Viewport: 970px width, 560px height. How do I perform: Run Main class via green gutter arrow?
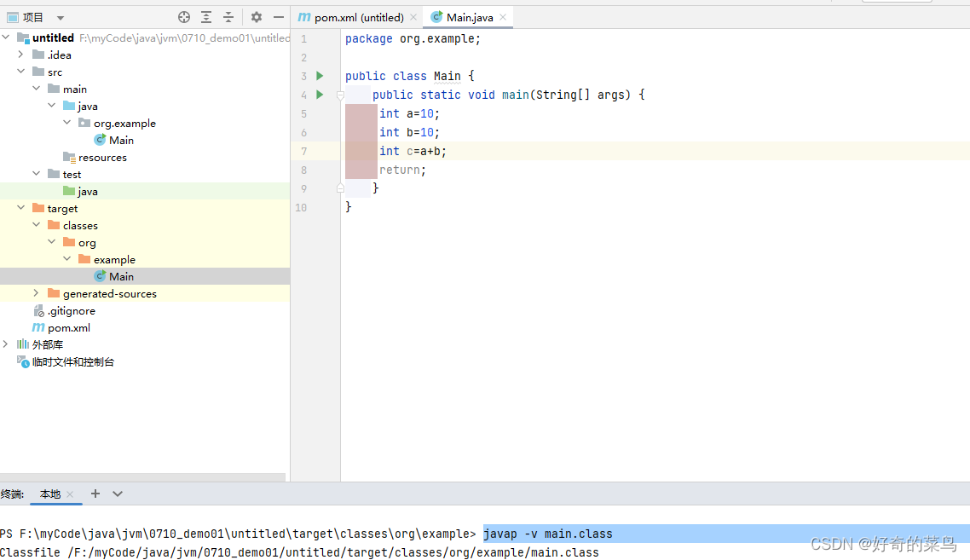coord(319,76)
